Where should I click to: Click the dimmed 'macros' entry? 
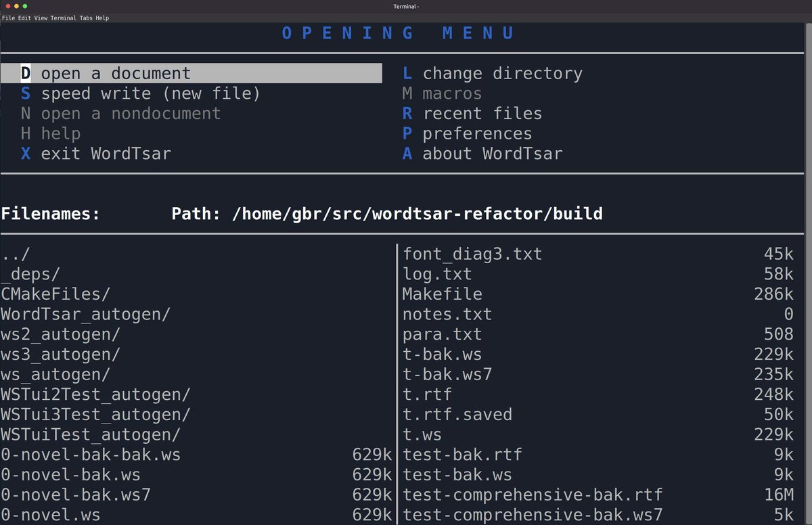click(443, 93)
